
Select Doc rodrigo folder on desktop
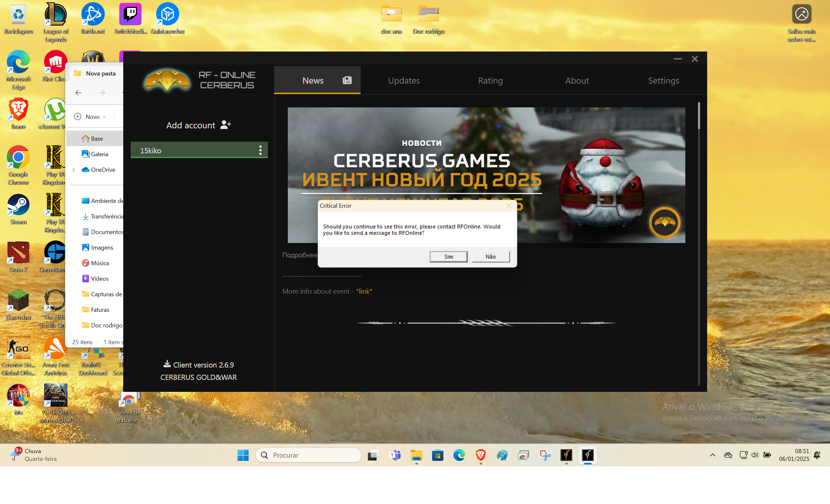[428, 19]
